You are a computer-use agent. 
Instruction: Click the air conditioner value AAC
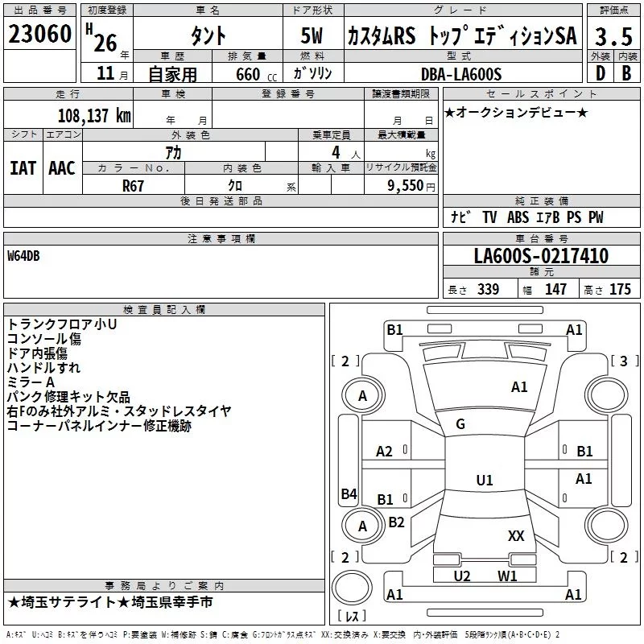[x=62, y=168]
